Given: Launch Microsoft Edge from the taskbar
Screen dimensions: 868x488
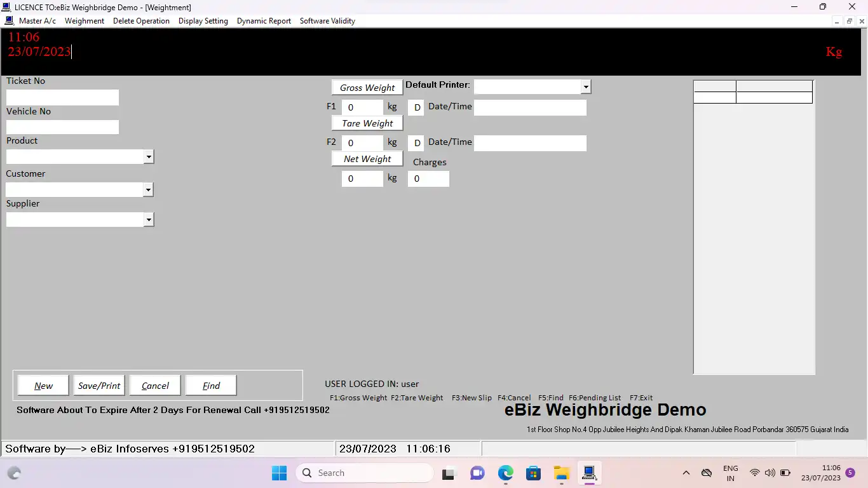Looking at the screenshot, I should [505, 473].
